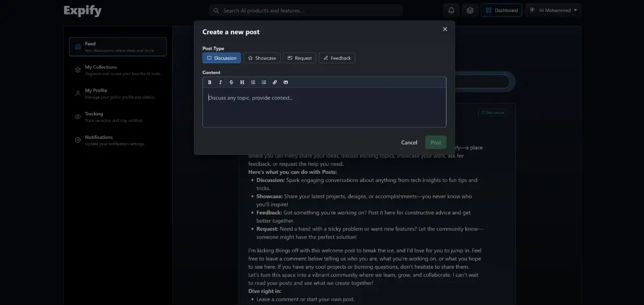Toggle strikethrough text formatting
This screenshot has height=305, width=644.
(231, 82)
